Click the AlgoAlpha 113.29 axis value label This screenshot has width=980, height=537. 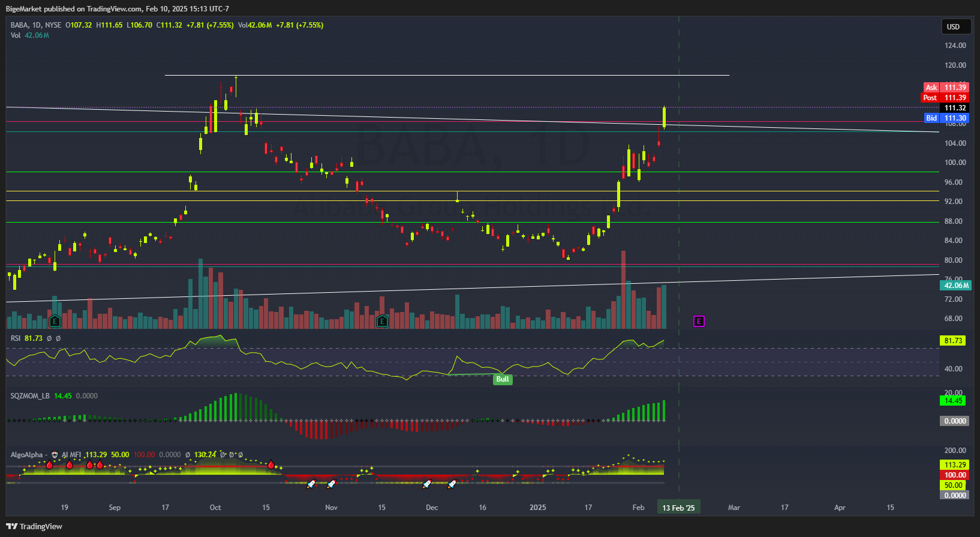tap(955, 465)
